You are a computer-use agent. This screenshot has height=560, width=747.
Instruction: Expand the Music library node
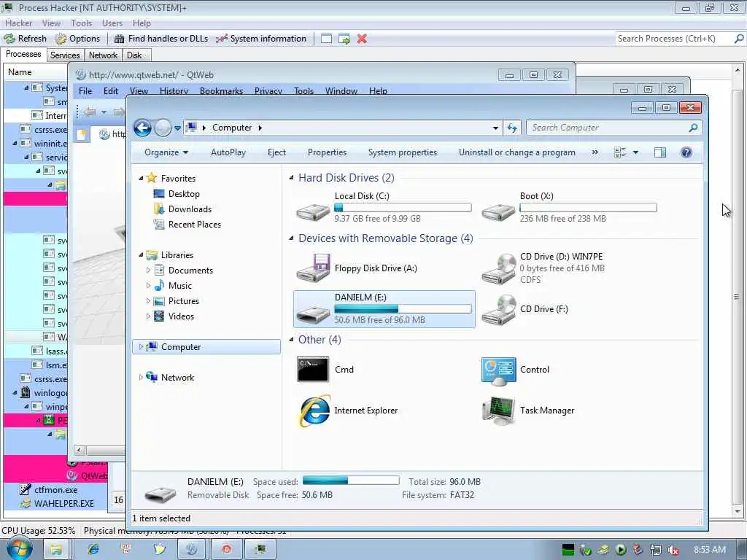pos(148,286)
